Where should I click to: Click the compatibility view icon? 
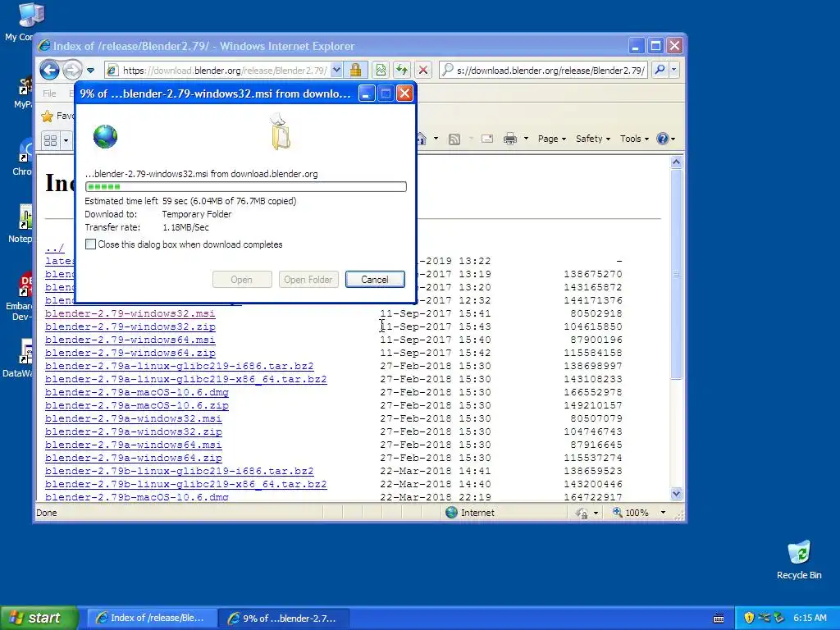click(381, 71)
